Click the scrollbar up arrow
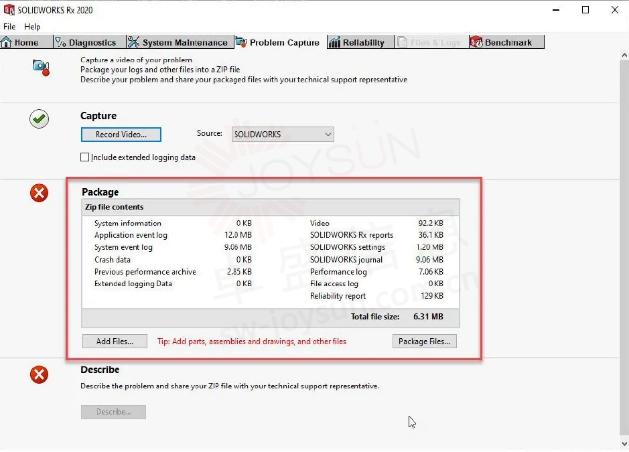The image size is (629, 452). (624, 56)
